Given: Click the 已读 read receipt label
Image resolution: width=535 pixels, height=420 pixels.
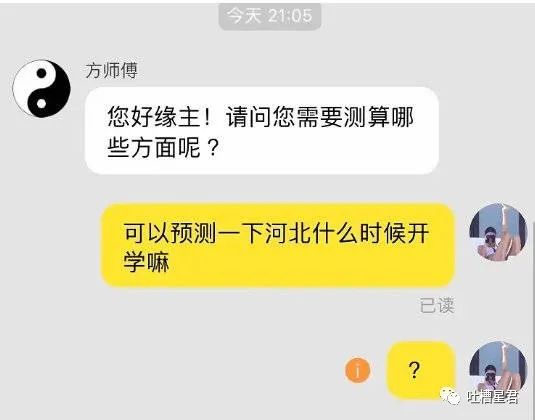Looking at the screenshot, I should point(437,305).
